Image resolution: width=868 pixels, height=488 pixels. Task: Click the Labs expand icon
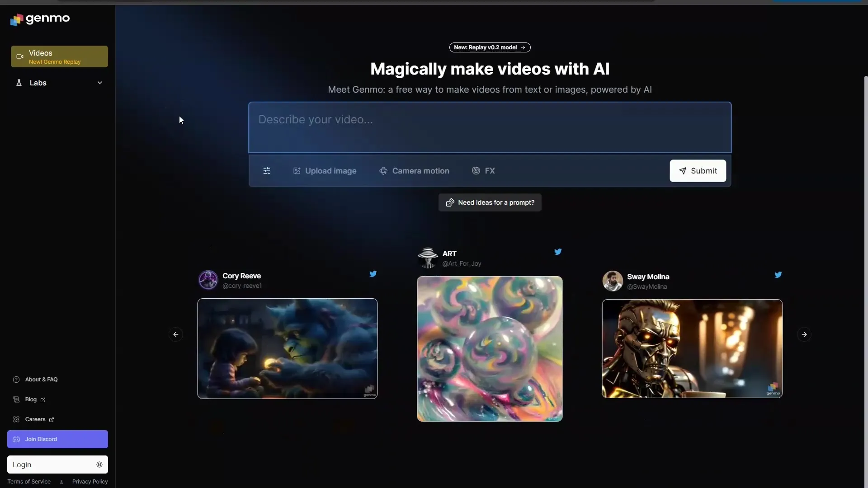click(x=100, y=83)
